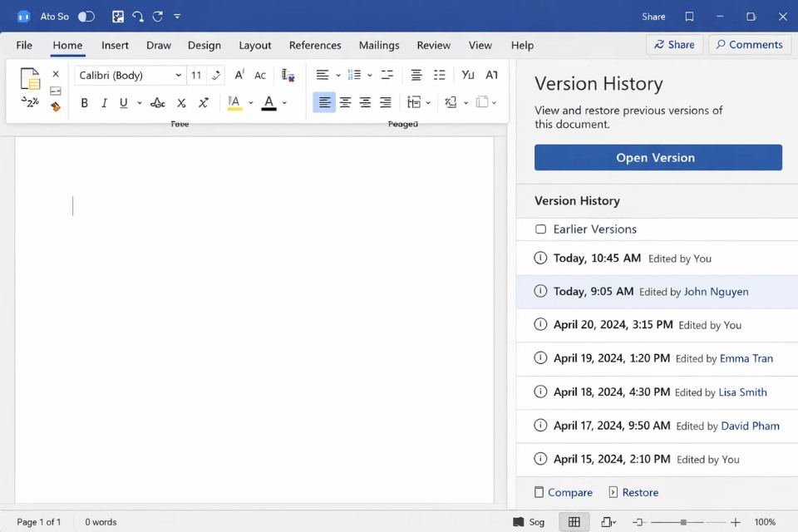Expand the Font Color dropdown arrow
The width and height of the screenshot is (798, 532).
283,102
